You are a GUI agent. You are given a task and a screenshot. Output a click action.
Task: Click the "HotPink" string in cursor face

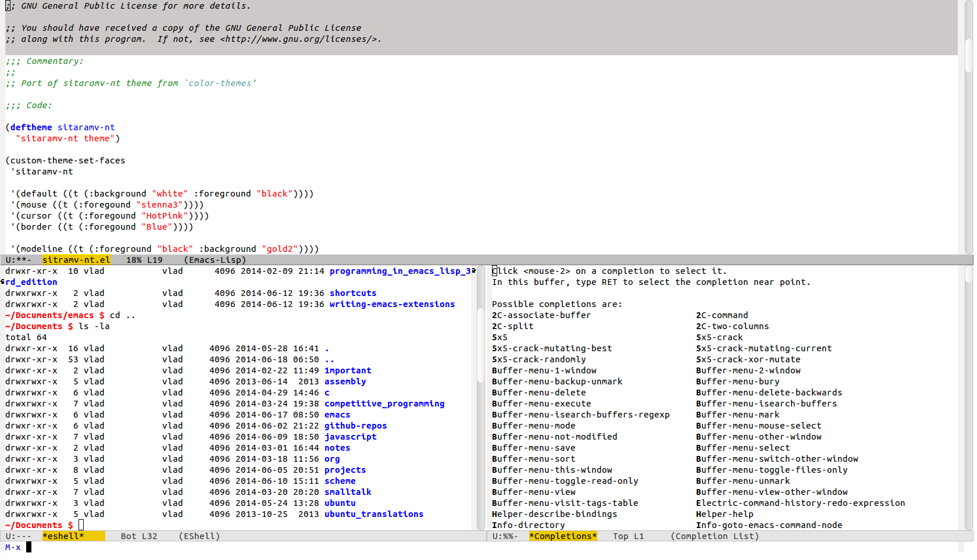click(x=165, y=216)
